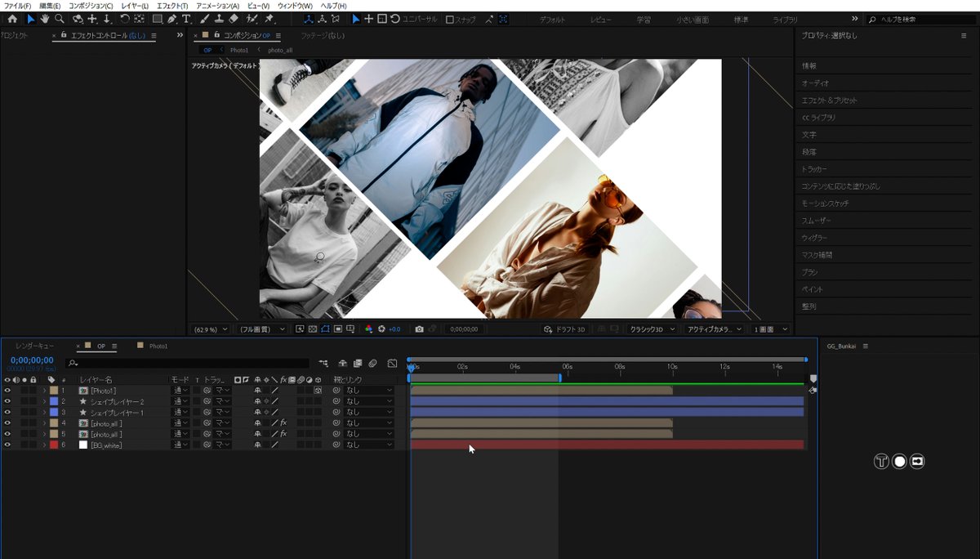Viewport: 980px width, 559px height.
Task: Expand the [BG_white] layer properties
Action: (x=44, y=445)
